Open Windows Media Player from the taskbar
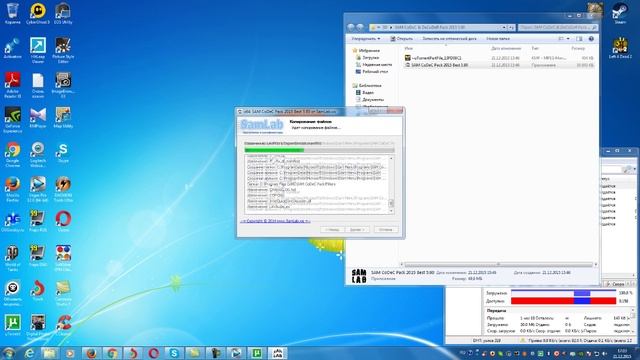Screen dimensions: 640x360 70,353
